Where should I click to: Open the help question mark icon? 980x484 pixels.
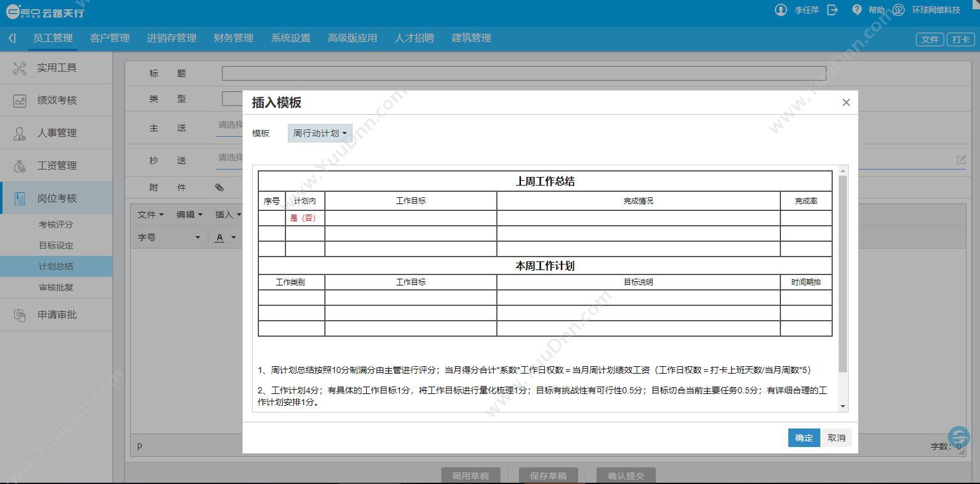point(857,10)
